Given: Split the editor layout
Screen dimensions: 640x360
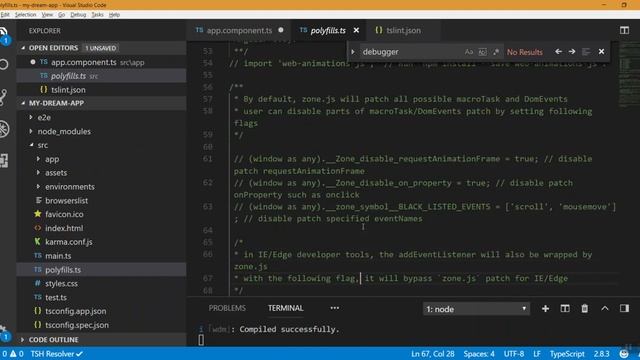Looking at the screenshot, I should pyautogui.click(x=624, y=30).
